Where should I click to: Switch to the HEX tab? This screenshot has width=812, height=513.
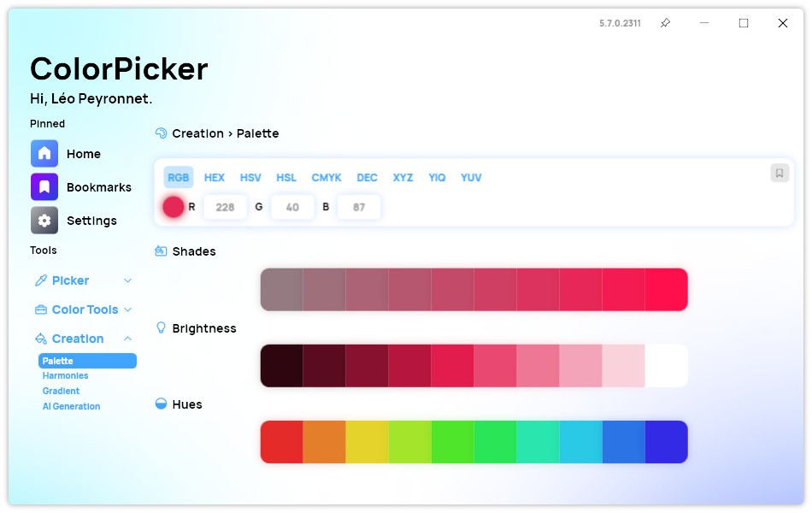214,178
